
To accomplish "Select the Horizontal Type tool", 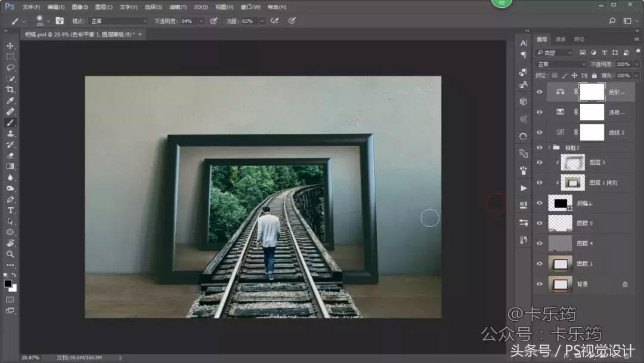I will (x=9, y=209).
